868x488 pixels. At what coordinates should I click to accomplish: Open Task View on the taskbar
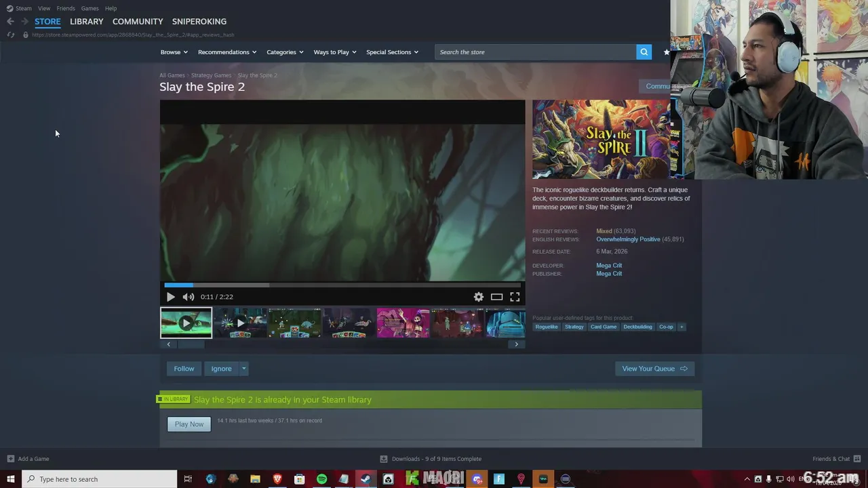(x=188, y=479)
